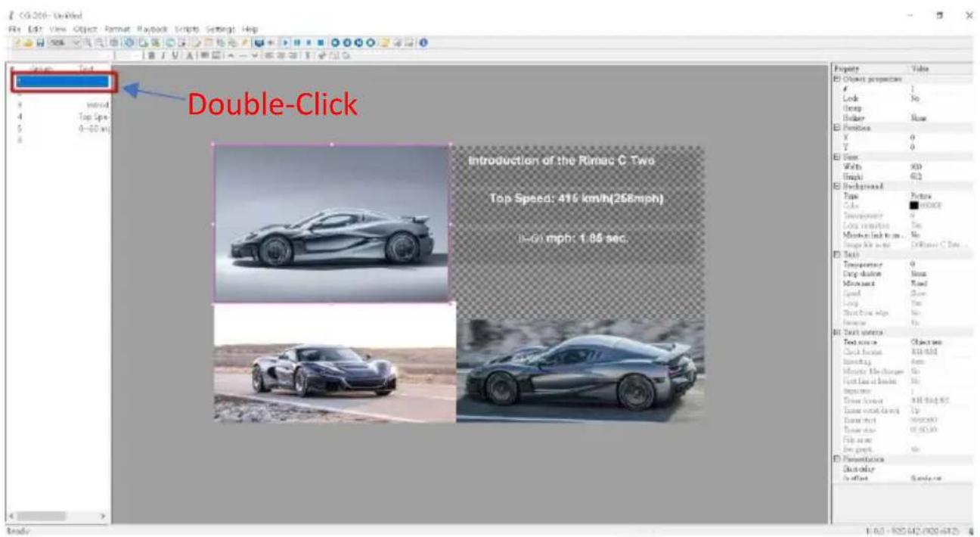The height and width of the screenshot is (537, 980).
Task: Open the View menu
Action: point(58,29)
